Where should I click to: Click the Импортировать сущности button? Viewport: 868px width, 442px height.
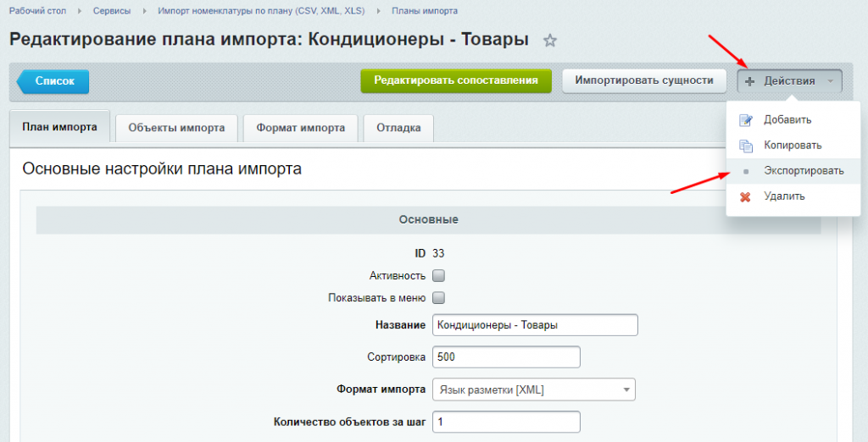(x=644, y=80)
